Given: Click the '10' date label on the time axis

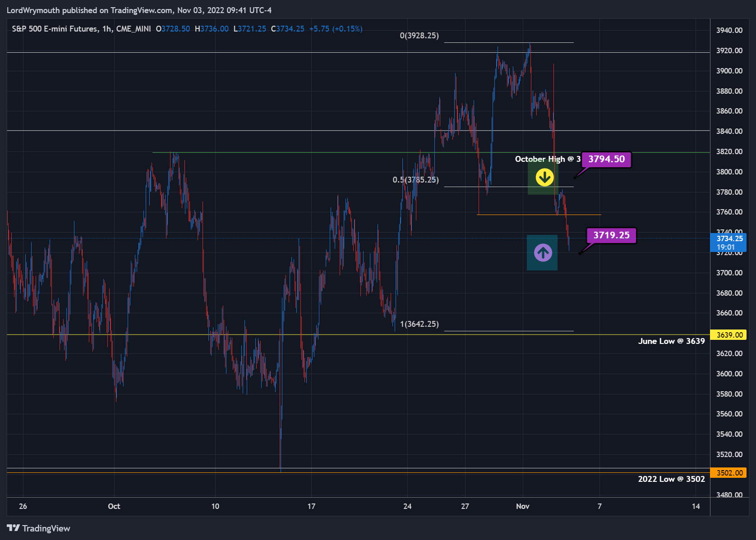Looking at the screenshot, I should [x=215, y=506].
